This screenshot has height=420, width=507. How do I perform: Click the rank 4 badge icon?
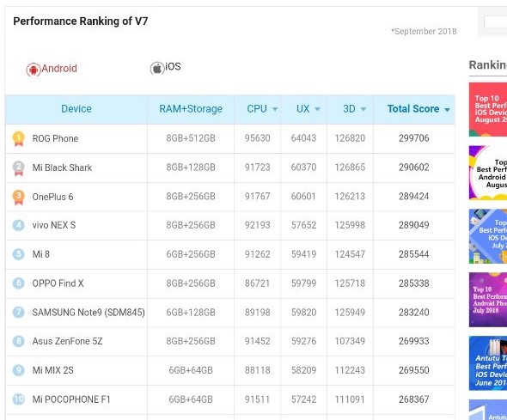(x=18, y=225)
